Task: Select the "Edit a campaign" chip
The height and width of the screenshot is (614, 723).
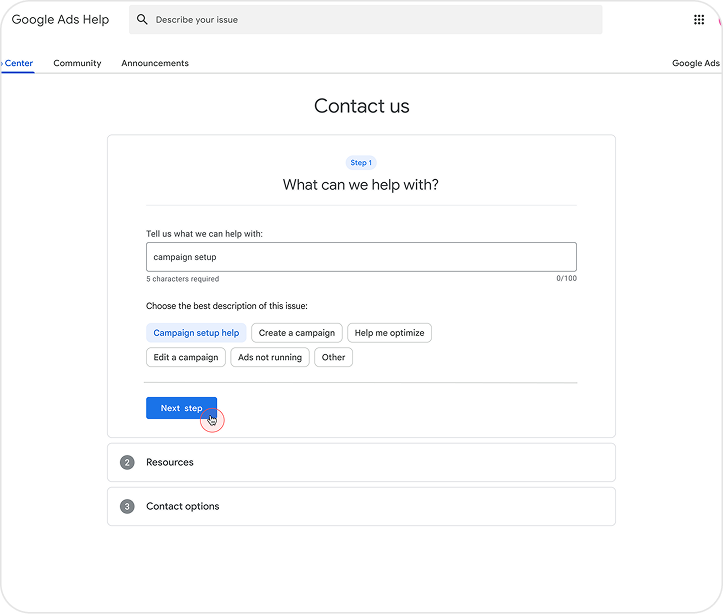Action: (x=186, y=358)
